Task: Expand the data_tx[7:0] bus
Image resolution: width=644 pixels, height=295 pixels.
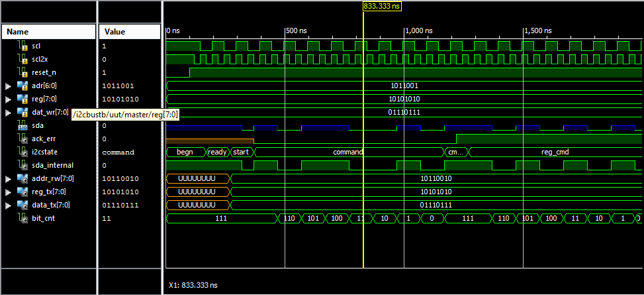Action: click(x=7, y=205)
